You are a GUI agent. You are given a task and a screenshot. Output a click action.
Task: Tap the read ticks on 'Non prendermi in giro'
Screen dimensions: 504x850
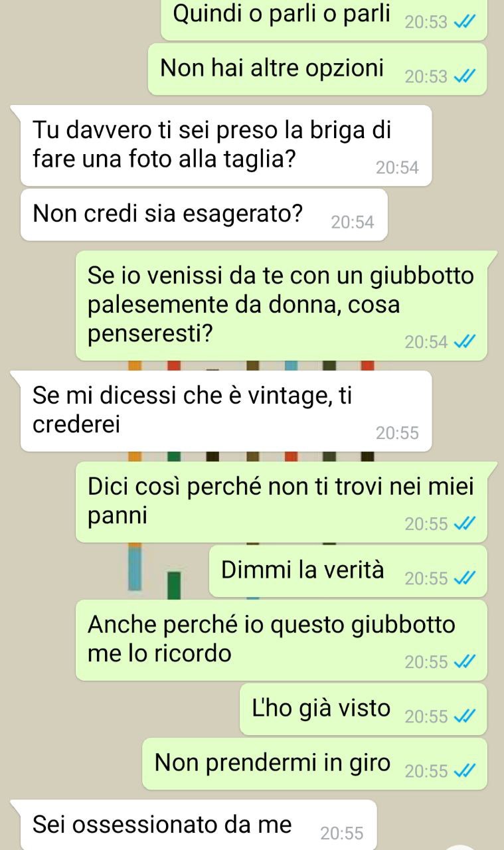pyautogui.click(x=465, y=770)
